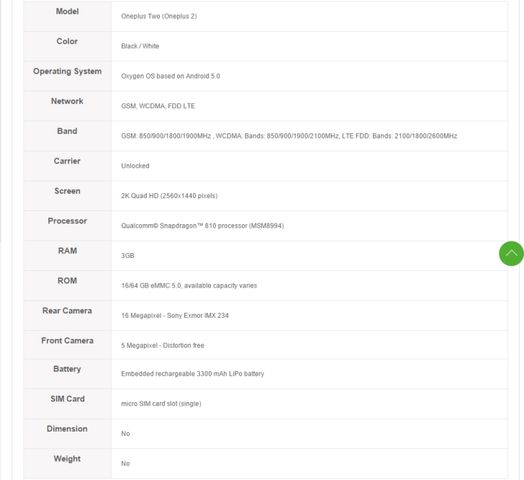Select the Snapdragon 810 processor text
This screenshot has width=524, height=480.
[x=203, y=226]
